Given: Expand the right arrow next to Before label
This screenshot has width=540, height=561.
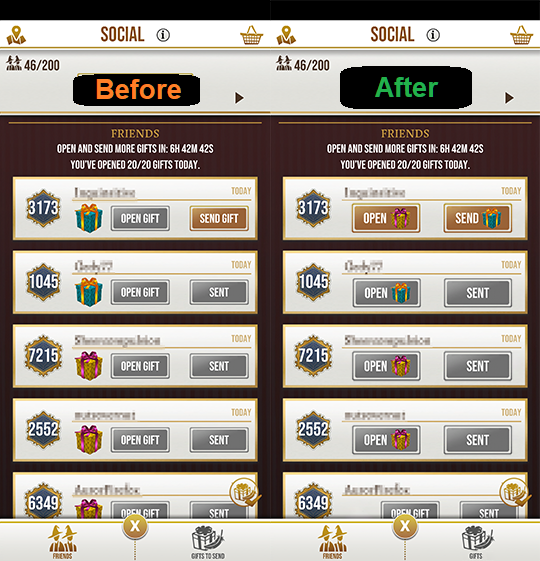Looking at the screenshot, I should click(x=239, y=98).
